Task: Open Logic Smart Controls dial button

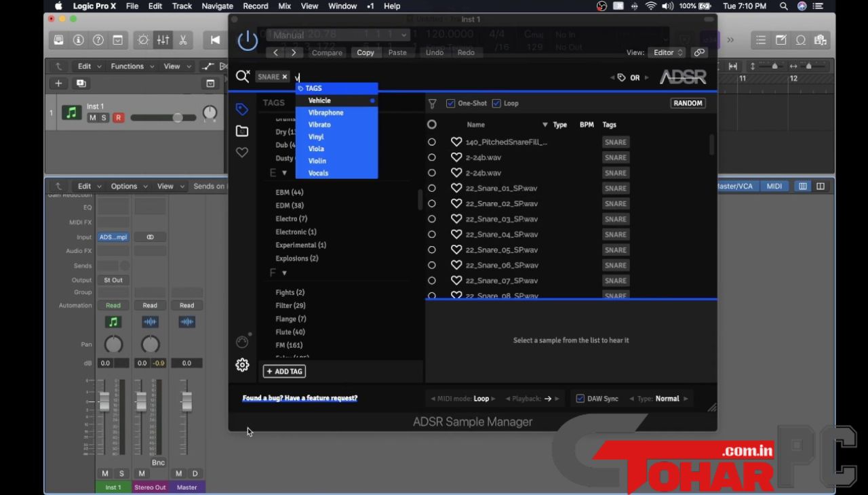Action: coord(144,40)
